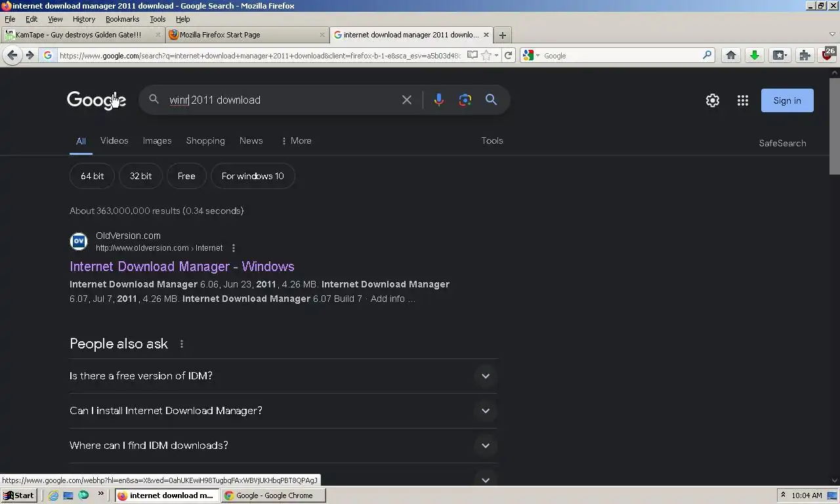Toggle Reader View book icon in URL bar
Viewport: 840px width, 504px height.
(472, 56)
